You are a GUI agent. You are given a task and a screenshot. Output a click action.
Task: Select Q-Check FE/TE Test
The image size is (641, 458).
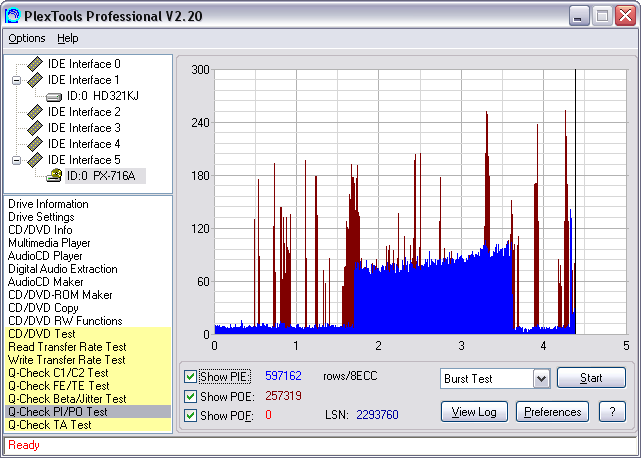point(88,386)
